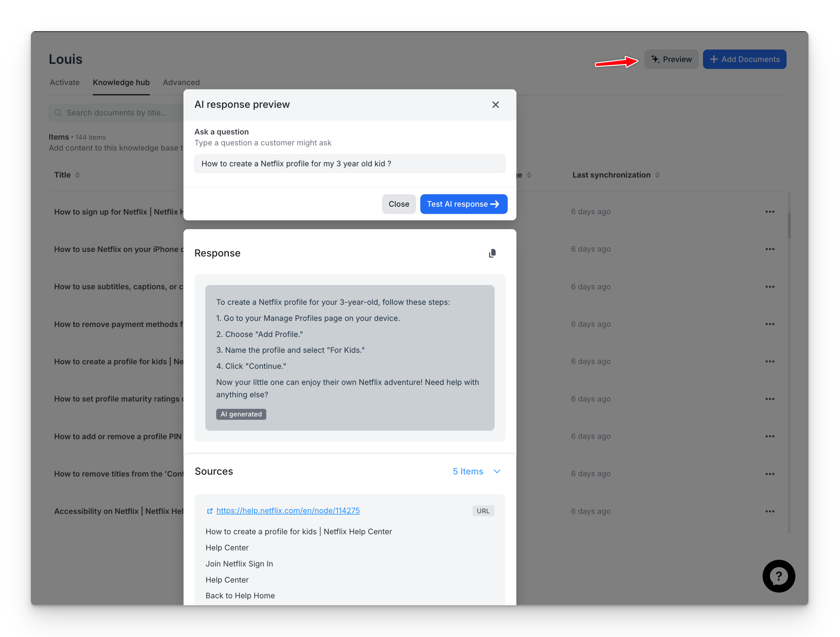Open the Advanced tab
This screenshot has height=637, width=840.
click(x=181, y=82)
